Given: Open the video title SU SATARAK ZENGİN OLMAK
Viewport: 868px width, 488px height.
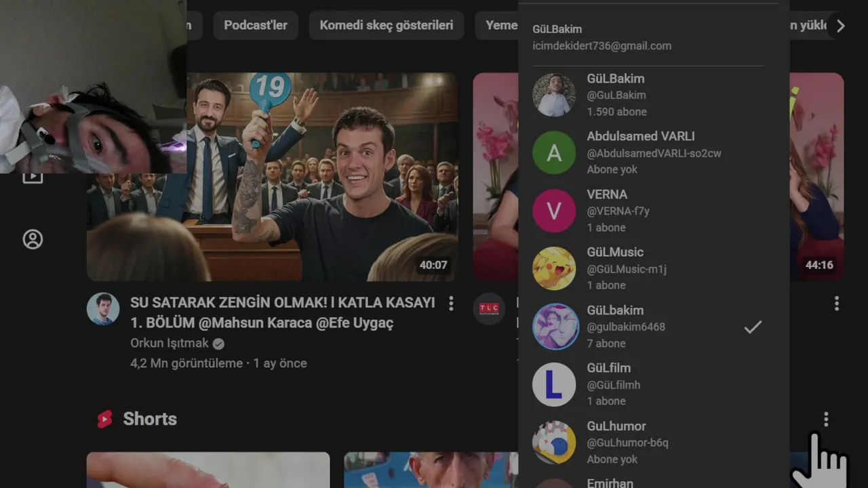Looking at the screenshot, I should click(282, 312).
